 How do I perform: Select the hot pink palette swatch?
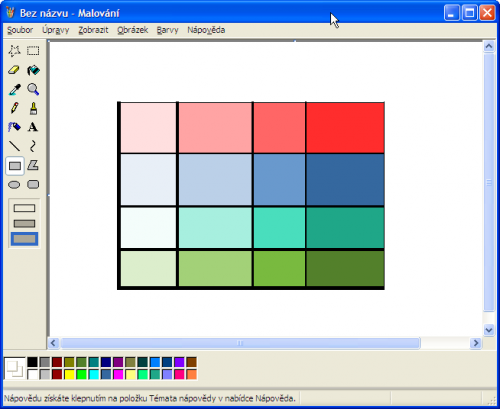[179, 374]
